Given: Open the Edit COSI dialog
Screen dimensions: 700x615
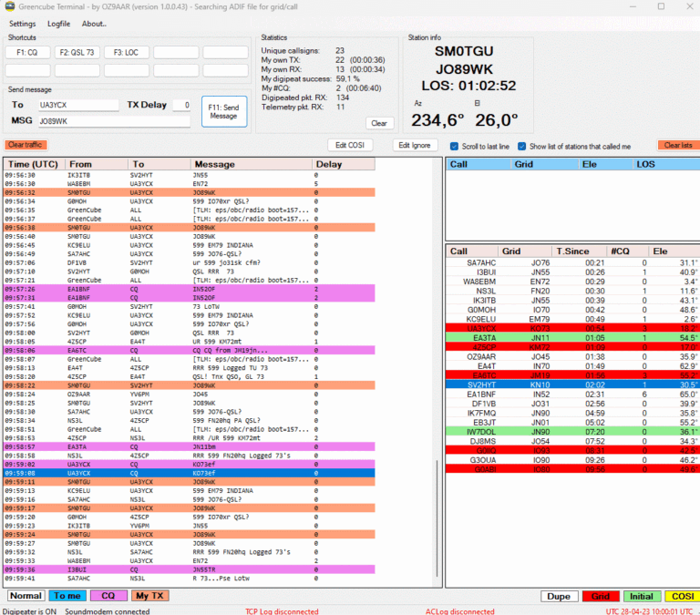Looking at the screenshot, I should pos(351,145).
